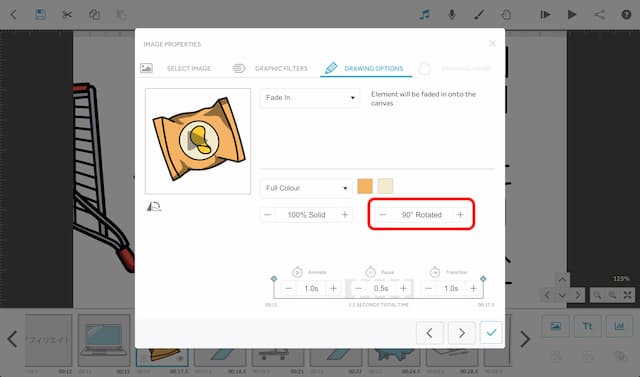
Task: Open the Fade In animation dropdown
Action: 310,98
